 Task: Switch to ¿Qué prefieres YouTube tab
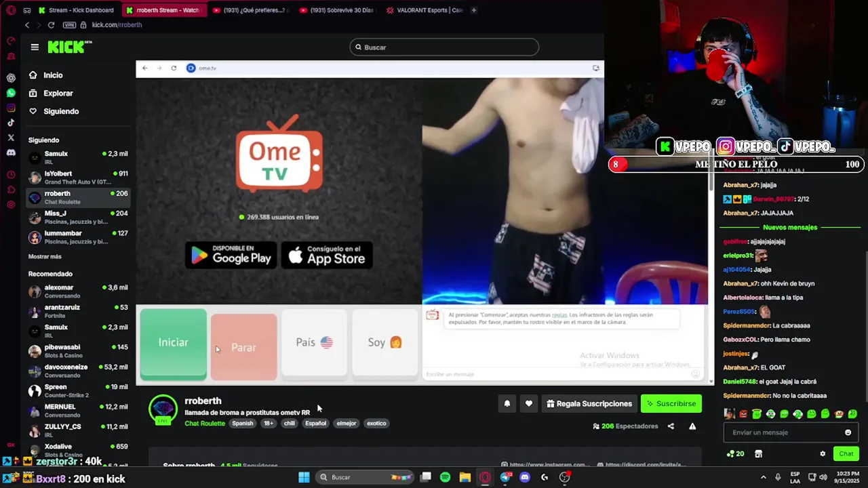(x=250, y=10)
